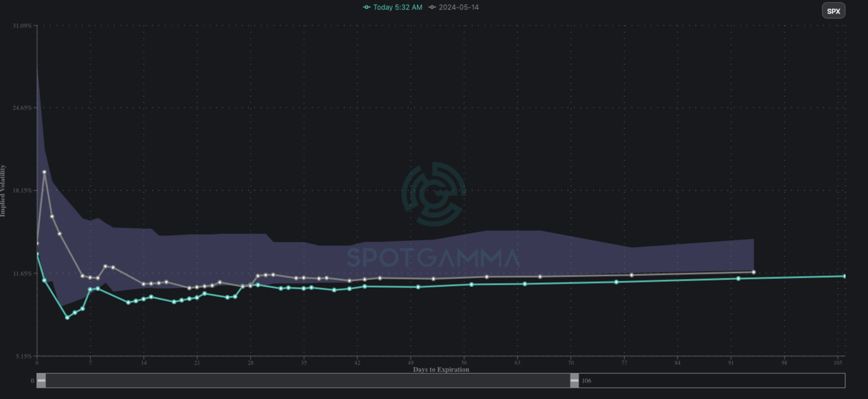Click the gray data point near day 78
This screenshot has height=399, width=868.
[632, 275]
